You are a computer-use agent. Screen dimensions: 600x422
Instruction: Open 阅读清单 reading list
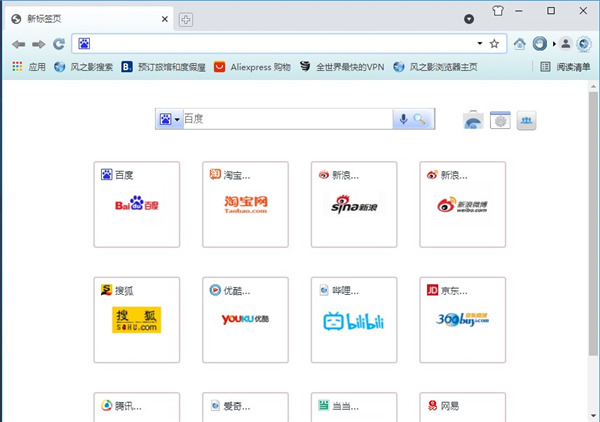click(x=565, y=67)
